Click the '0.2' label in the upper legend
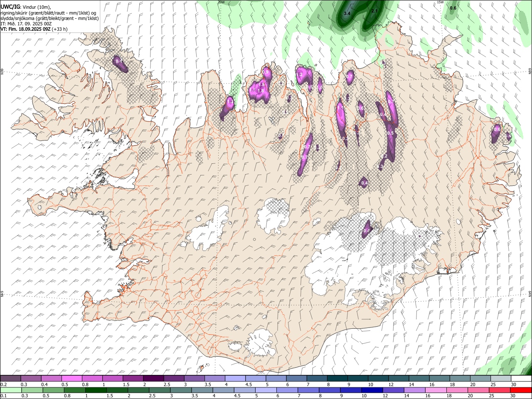Screen dimensions: 532x399 (x=3, y=384)
